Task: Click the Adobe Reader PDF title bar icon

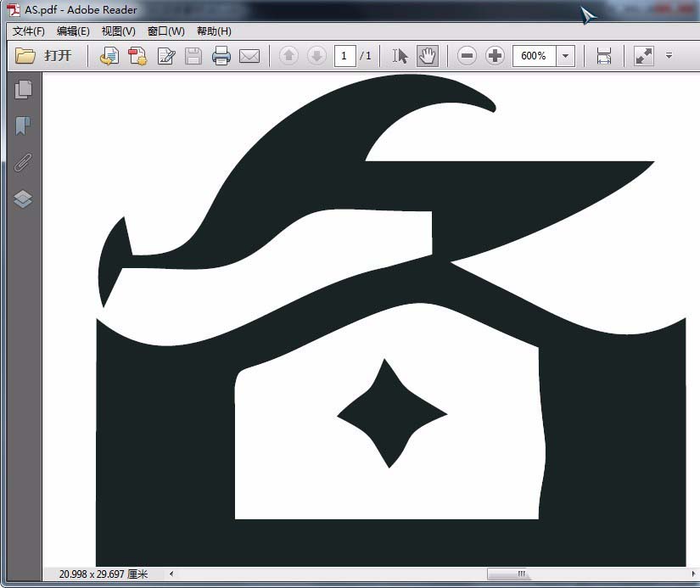Action: pos(14,10)
